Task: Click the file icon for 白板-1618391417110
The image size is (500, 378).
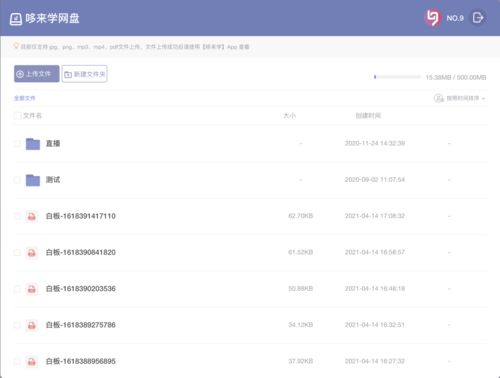Action: click(x=32, y=216)
